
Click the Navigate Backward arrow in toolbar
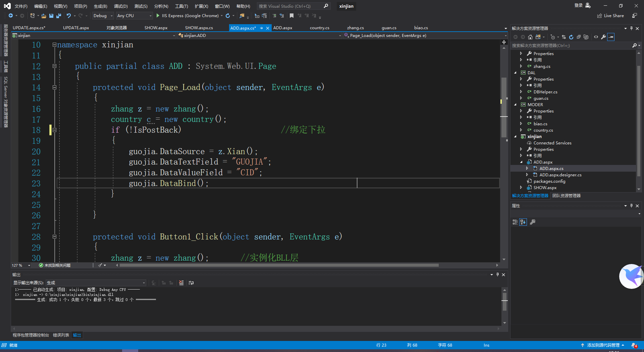[x=11, y=16]
